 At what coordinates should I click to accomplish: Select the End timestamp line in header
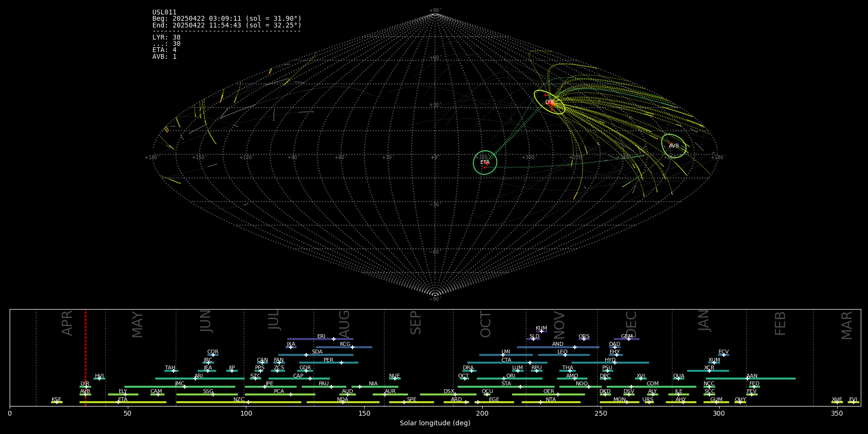click(227, 25)
